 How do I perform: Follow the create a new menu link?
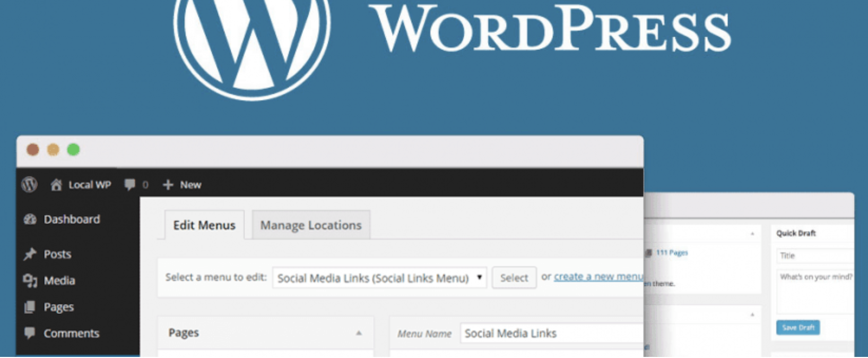[598, 277]
